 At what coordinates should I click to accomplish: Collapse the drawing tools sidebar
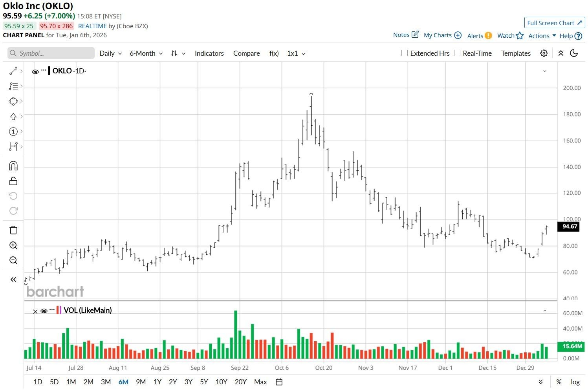click(13, 280)
